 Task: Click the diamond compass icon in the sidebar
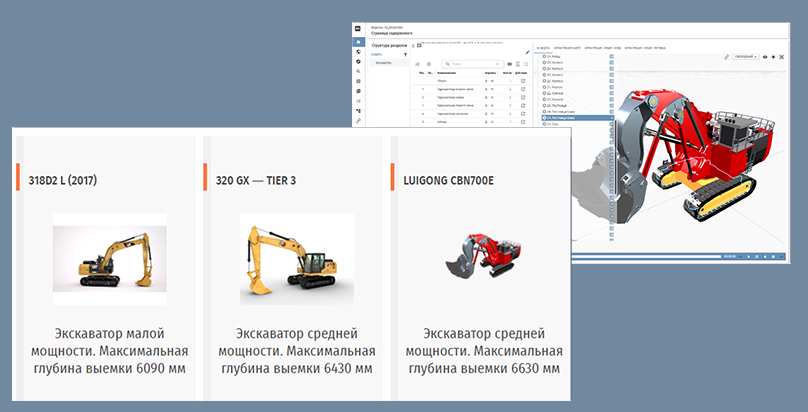358,61
